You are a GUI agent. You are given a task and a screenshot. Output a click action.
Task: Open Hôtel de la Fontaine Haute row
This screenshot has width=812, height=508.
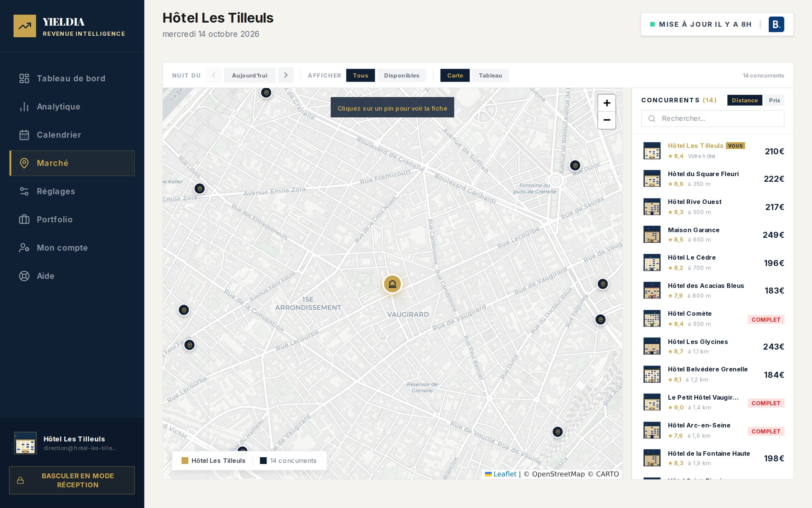pos(713,458)
